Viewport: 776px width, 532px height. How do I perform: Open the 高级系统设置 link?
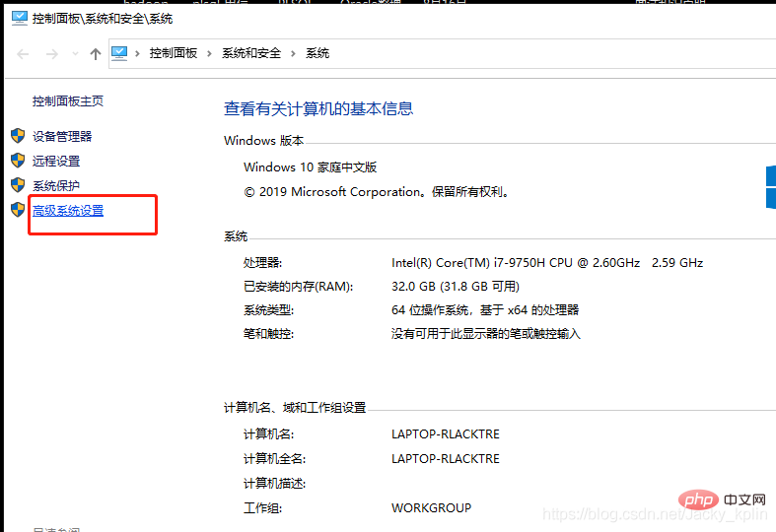pos(68,211)
